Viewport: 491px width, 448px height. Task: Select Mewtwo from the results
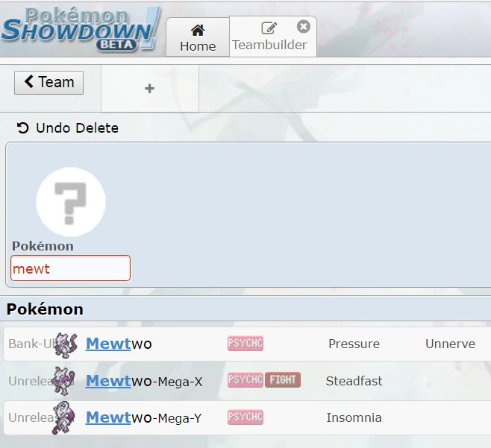tap(119, 344)
